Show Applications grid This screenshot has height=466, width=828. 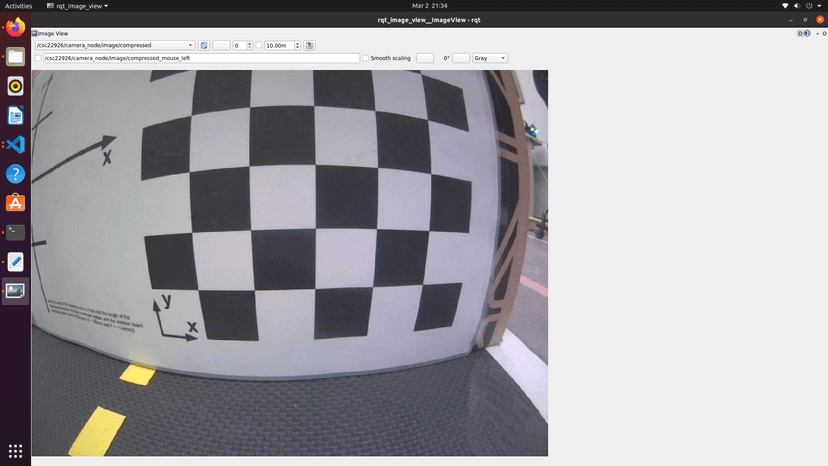tap(15, 451)
